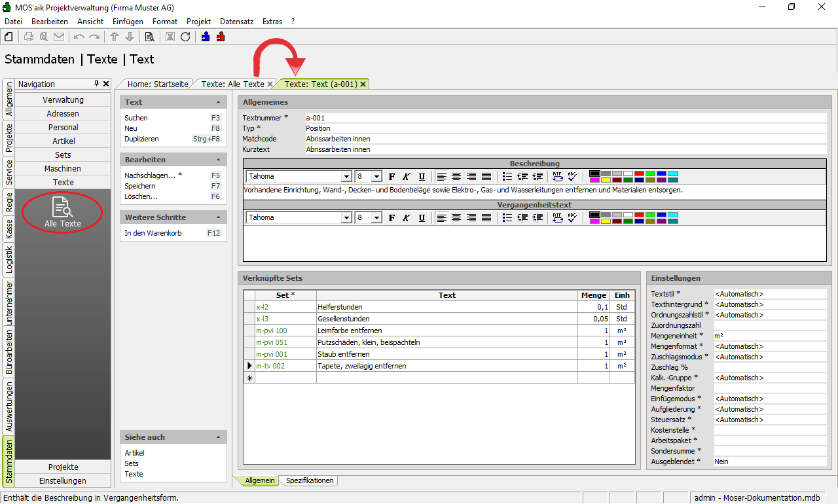The height and width of the screenshot is (504, 838).
Task: Click the redo arrow in the toolbar
Action: pos(94,37)
